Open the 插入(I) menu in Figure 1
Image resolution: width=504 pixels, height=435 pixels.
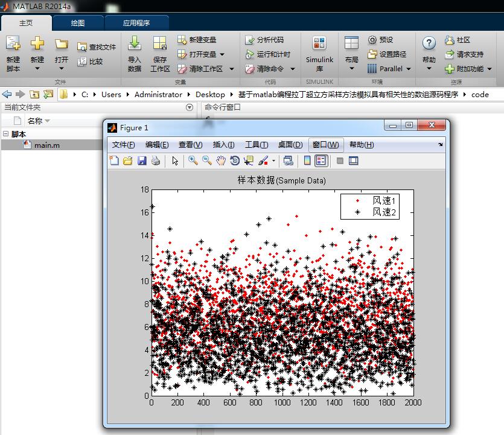(x=223, y=145)
